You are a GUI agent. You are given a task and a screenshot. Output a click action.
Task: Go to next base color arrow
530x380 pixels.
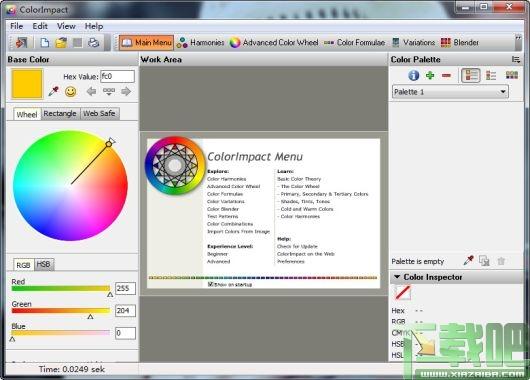[x=126, y=91]
